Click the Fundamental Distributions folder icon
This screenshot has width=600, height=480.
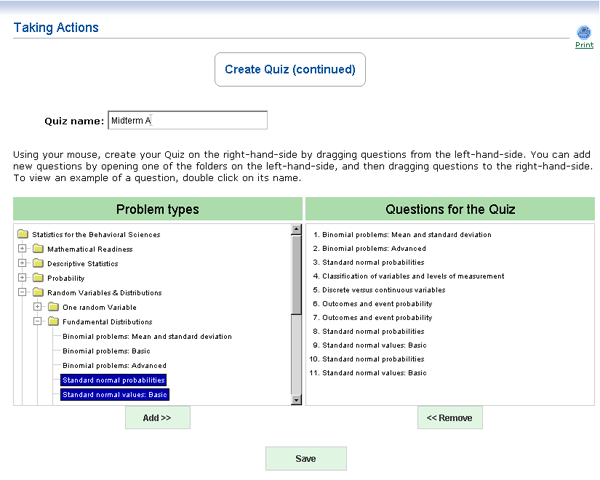[x=53, y=322]
